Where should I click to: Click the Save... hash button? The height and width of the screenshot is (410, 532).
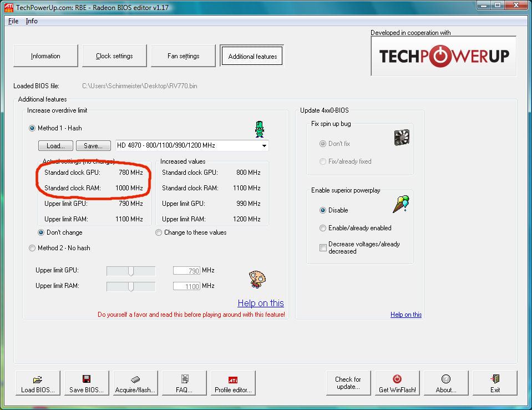click(93, 145)
